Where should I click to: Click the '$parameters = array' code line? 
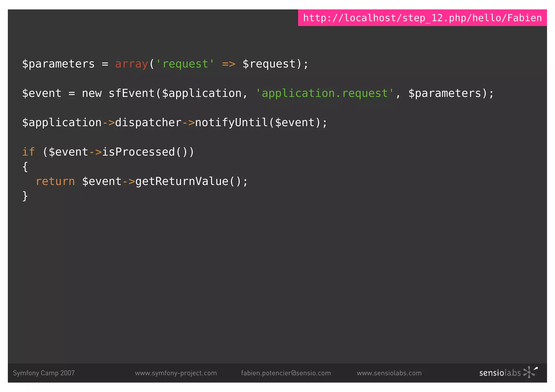click(x=165, y=64)
